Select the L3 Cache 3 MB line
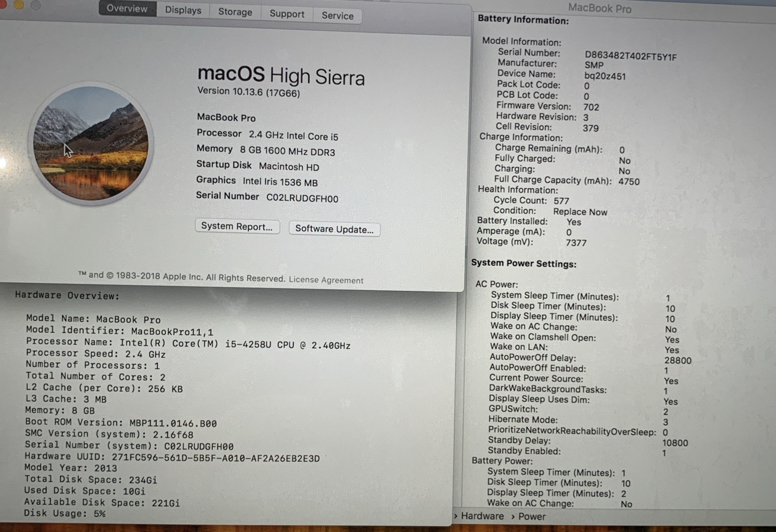Image resolution: width=776 pixels, height=532 pixels. coord(66,399)
